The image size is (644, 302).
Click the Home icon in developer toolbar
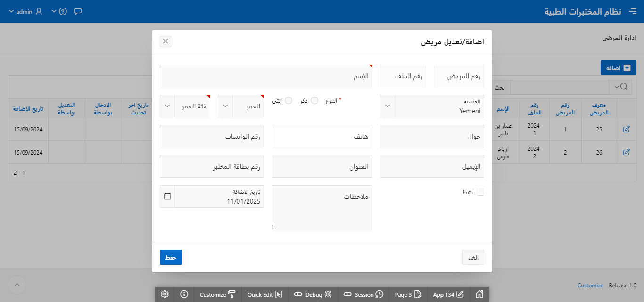(479, 294)
